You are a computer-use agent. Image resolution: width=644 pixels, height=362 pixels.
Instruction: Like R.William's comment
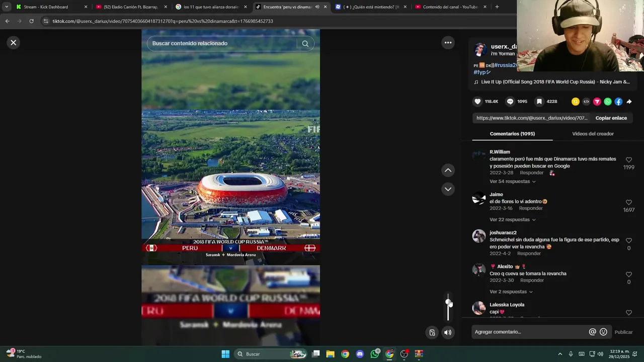pyautogui.click(x=629, y=160)
